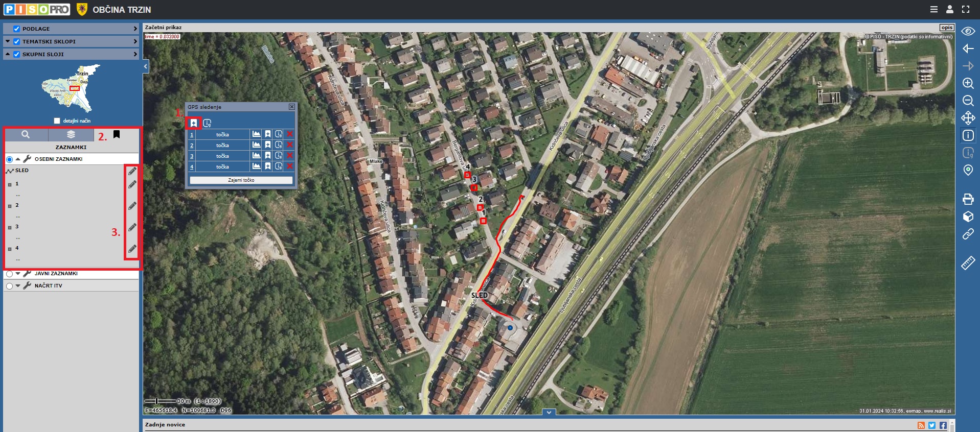Go back to previous map view
The height and width of the screenshot is (432, 980).
[x=968, y=49]
